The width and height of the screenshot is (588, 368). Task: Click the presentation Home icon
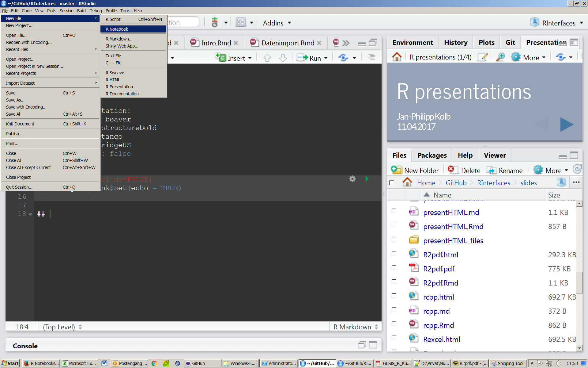(x=397, y=57)
